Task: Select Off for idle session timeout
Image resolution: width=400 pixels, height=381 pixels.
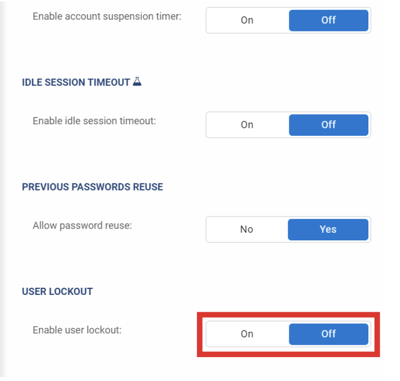Action: coord(328,125)
